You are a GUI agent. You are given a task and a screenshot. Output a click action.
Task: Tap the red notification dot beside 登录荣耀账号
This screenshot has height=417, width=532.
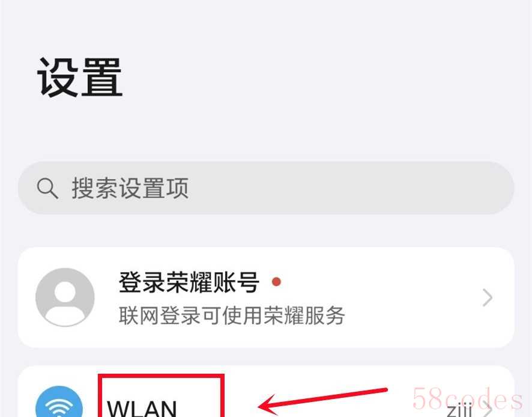tap(276, 282)
